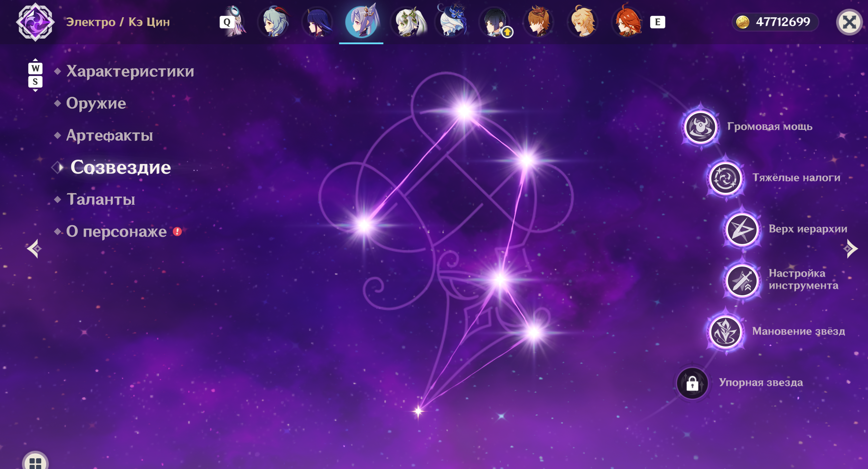Viewport: 868px width, 469px height.
Task: Click the Mora coin icon
Action: 743,22
